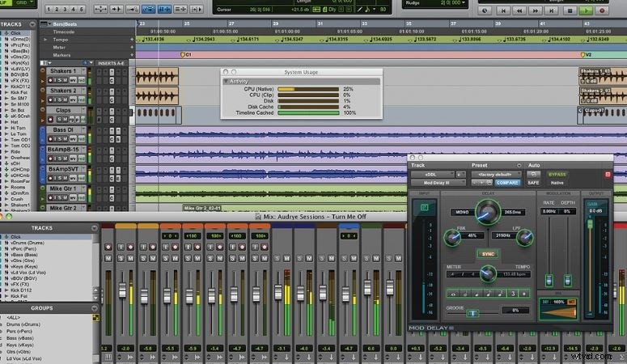Screen dimensions: 627x364
Task: Select the Click track in the Tracks list
Action: point(16,32)
